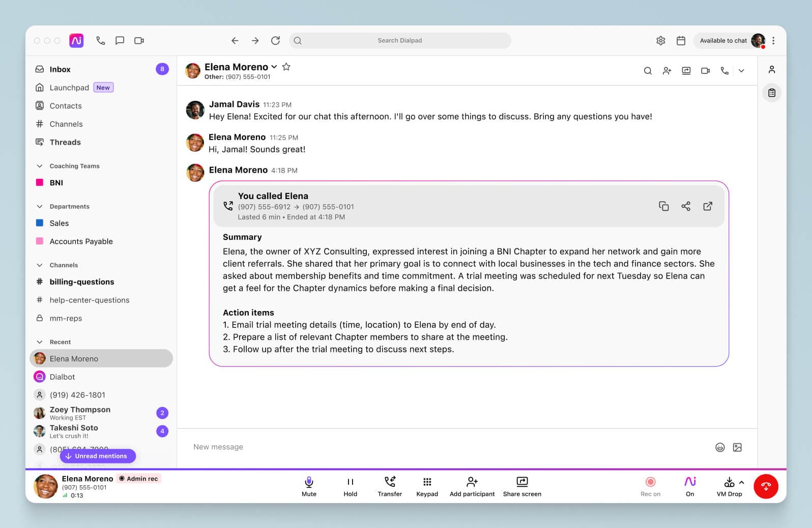This screenshot has height=528, width=812.
Task: Select the pink BNI team color square
Action: 40,182
